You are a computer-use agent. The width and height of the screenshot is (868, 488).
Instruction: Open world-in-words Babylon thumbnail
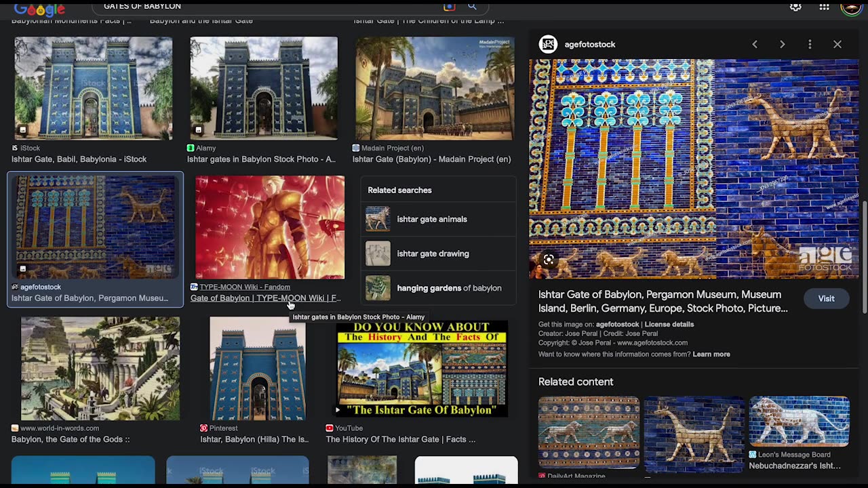click(x=100, y=368)
